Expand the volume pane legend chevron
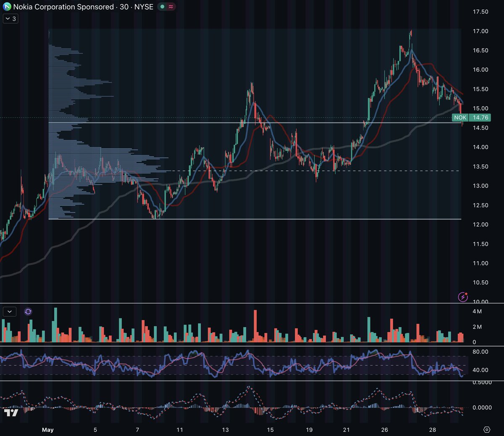 tap(10, 312)
